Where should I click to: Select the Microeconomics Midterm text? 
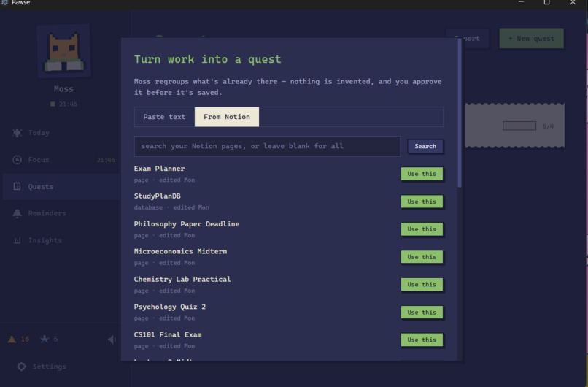[x=180, y=251]
